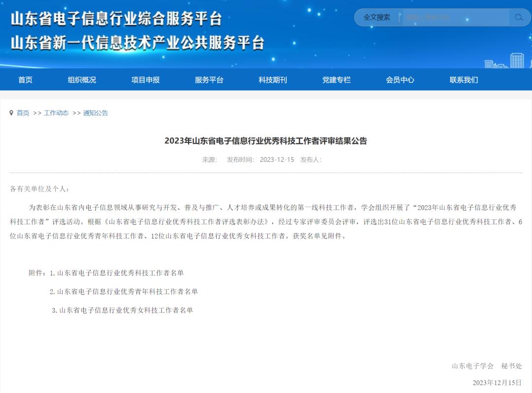Click 联系我们 in the navigation bar

[x=464, y=80]
